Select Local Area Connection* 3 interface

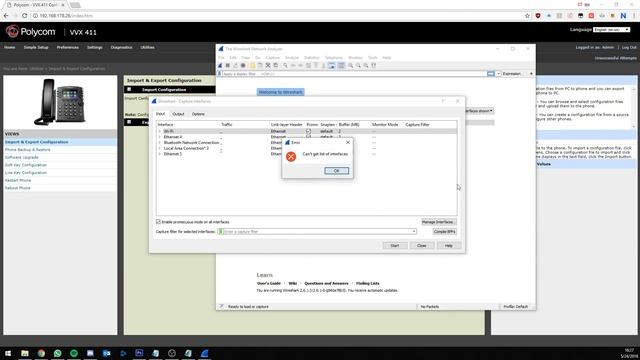click(x=186, y=149)
